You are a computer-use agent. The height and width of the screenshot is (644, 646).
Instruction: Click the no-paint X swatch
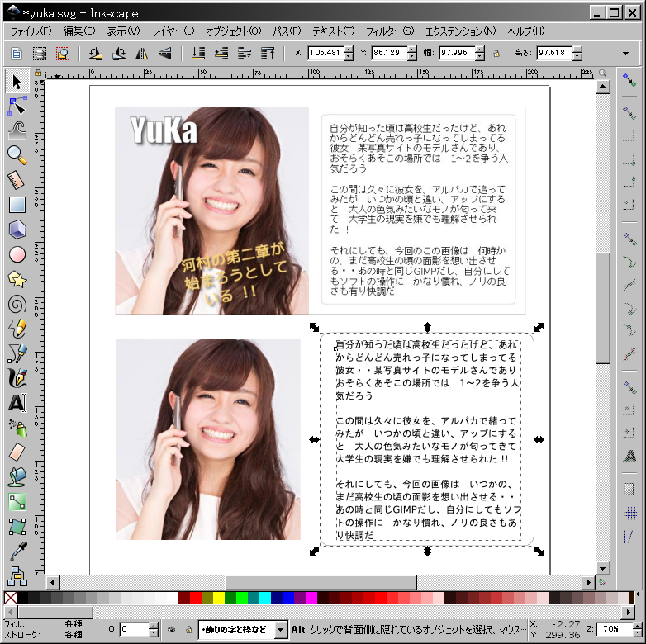tap(10, 598)
